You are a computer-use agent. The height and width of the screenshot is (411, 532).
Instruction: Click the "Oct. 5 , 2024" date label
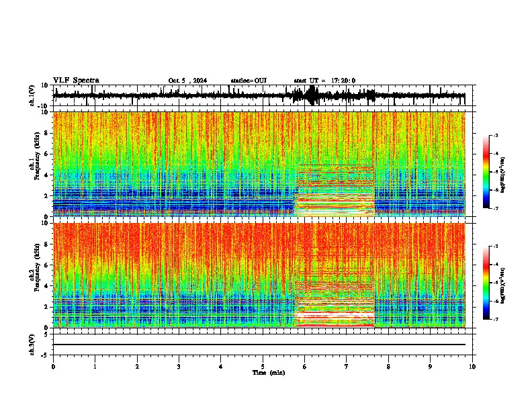[187, 81]
